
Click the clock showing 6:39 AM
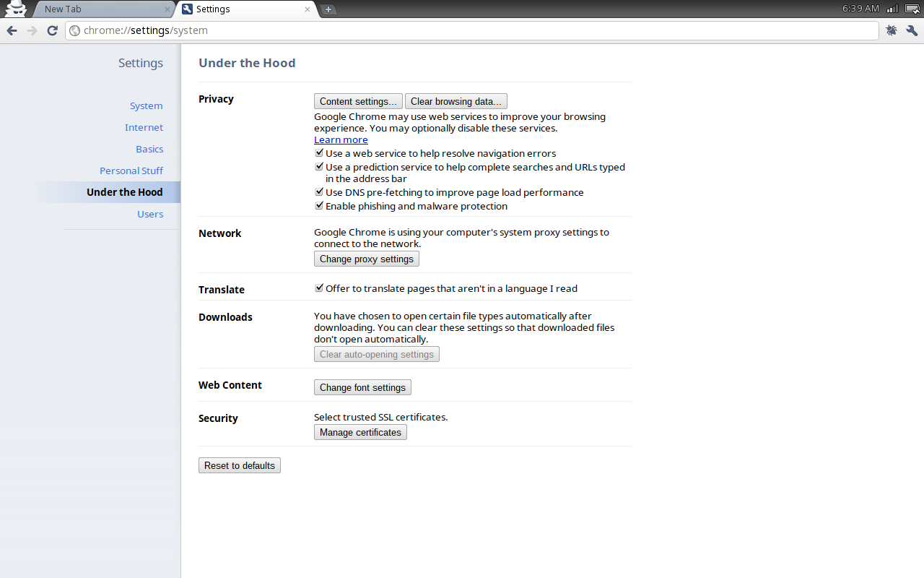coord(860,9)
